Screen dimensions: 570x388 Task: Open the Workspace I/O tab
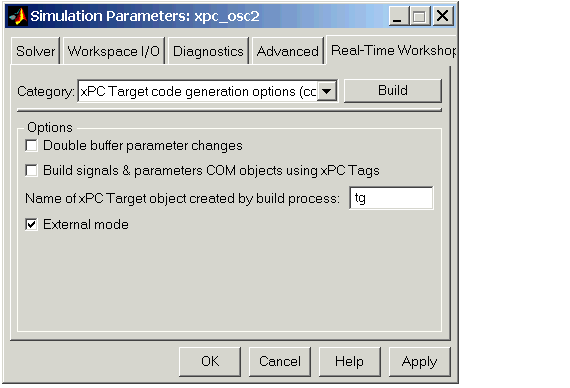114,51
